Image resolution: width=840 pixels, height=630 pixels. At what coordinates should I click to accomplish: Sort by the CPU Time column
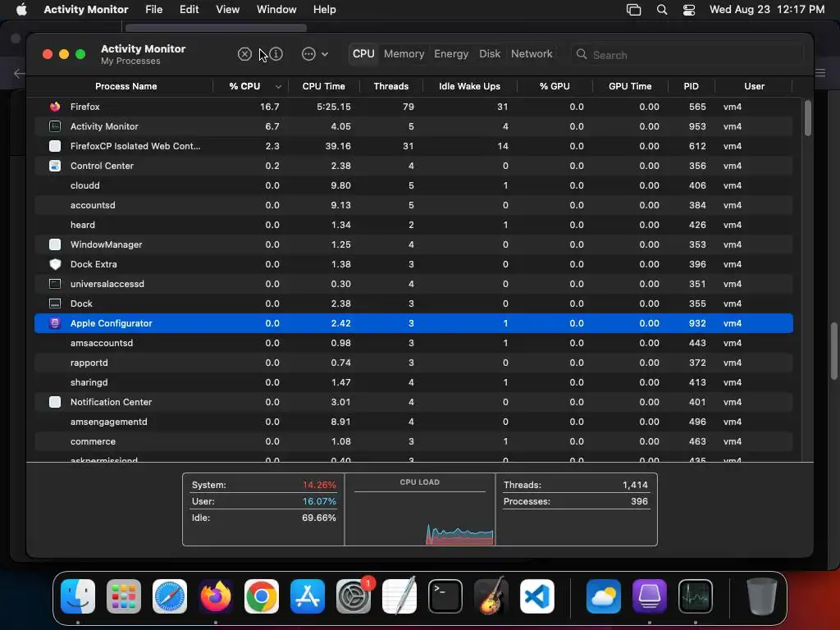point(323,86)
